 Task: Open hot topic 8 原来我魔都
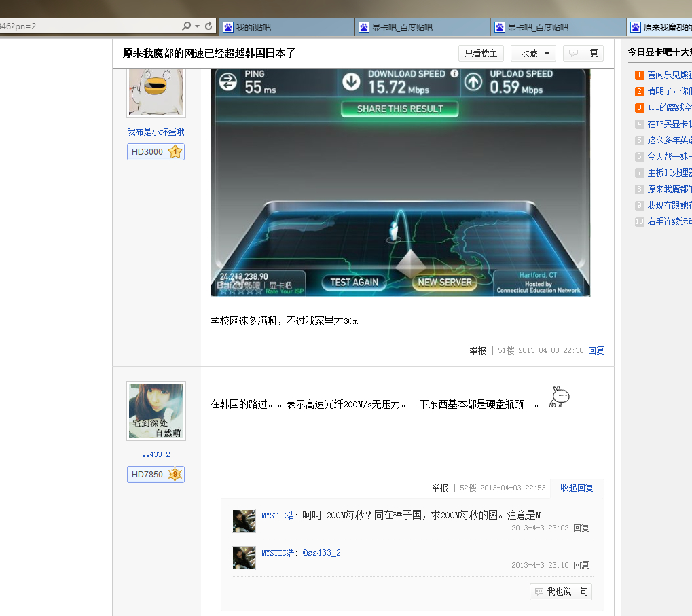(670, 189)
